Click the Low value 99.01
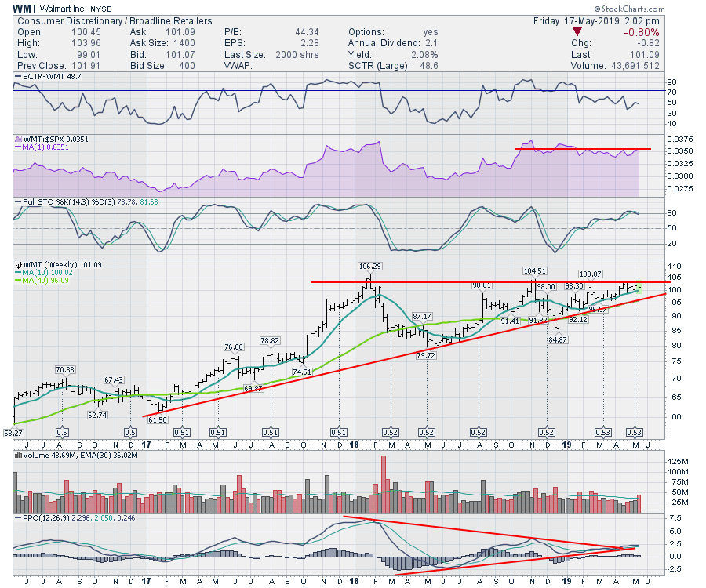This screenshot has width=706, height=588. (x=88, y=54)
